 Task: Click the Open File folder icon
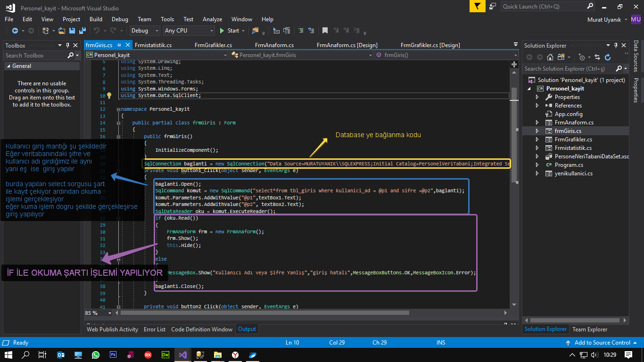point(62,31)
